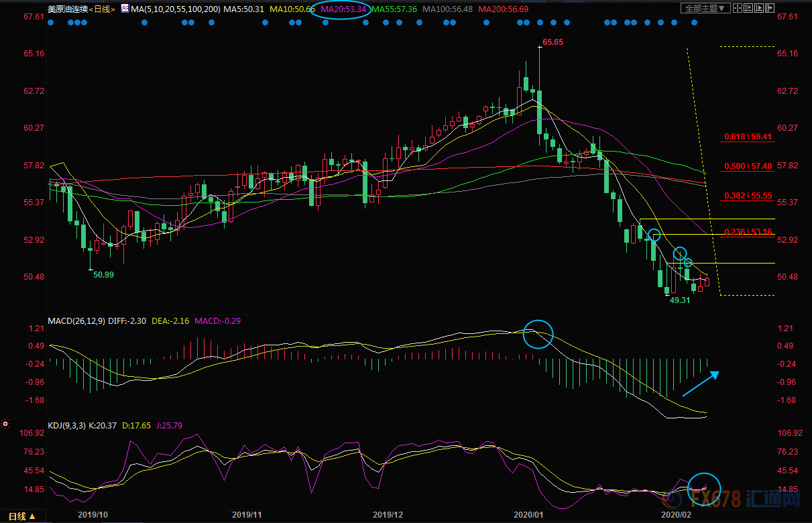The image size is (812, 523).
Task: Click the red sun marker icon
Action: pyautogui.click(x=5, y=424)
